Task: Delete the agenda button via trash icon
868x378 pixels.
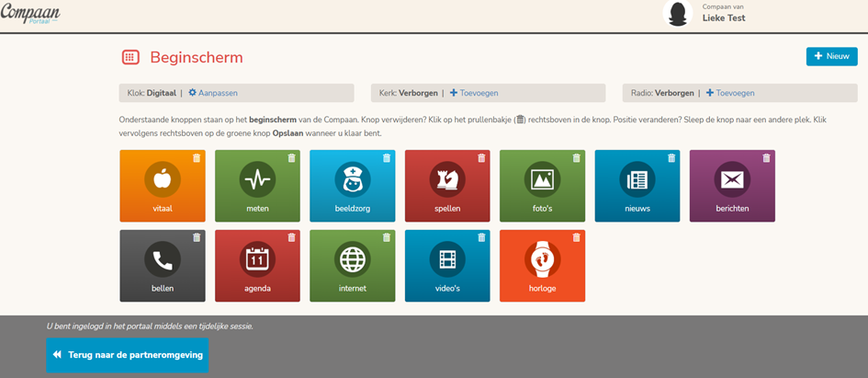Action: point(292,238)
